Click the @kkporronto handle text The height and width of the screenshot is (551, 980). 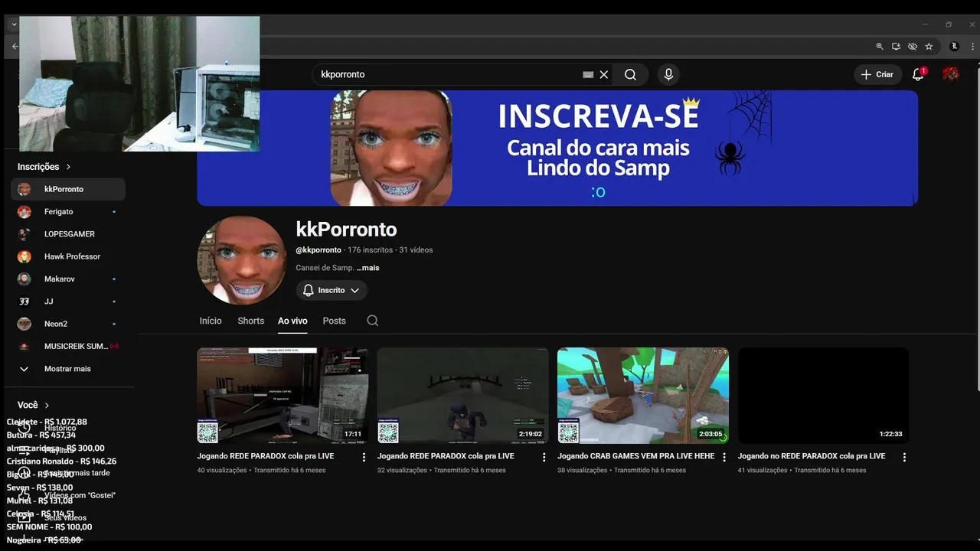pos(318,250)
